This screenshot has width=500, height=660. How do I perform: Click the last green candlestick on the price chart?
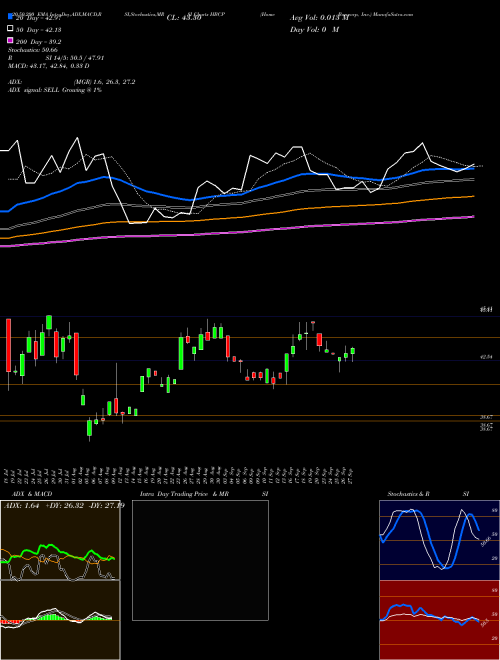tap(353, 351)
